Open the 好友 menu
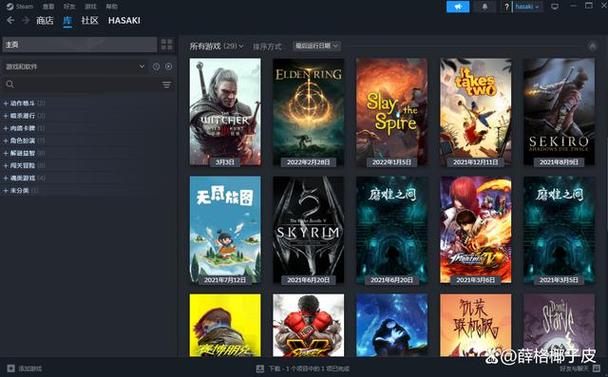 pyautogui.click(x=69, y=6)
